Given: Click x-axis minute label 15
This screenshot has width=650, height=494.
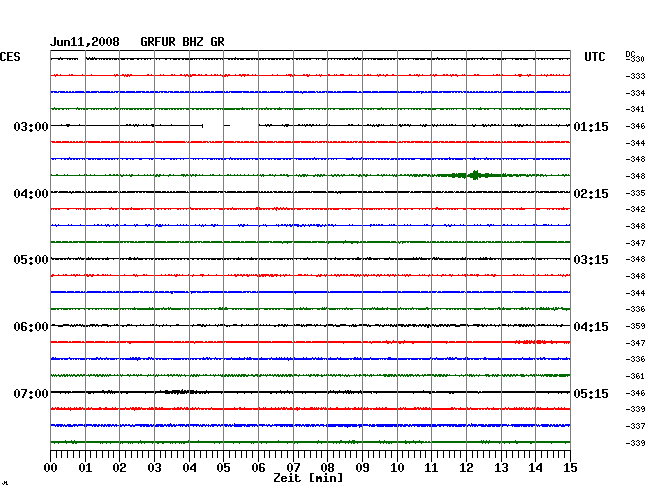Looking at the screenshot, I should pos(570,468).
